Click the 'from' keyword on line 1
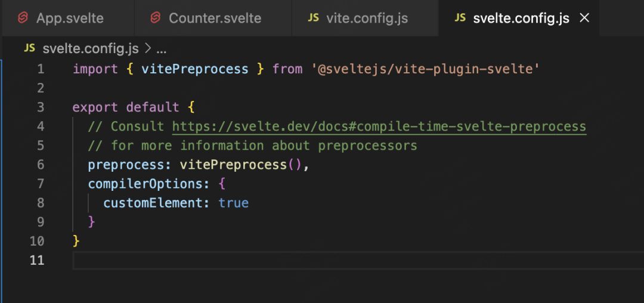The width and height of the screenshot is (644, 303). point(287,69)
